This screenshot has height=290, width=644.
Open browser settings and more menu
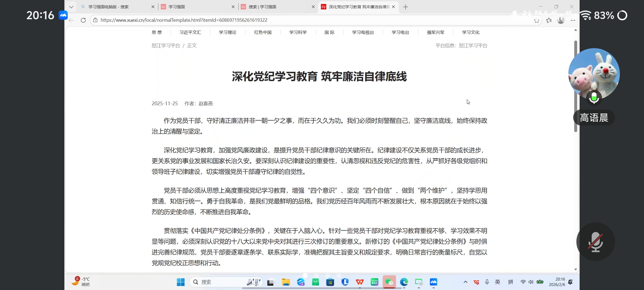click(x=573, y=20)
